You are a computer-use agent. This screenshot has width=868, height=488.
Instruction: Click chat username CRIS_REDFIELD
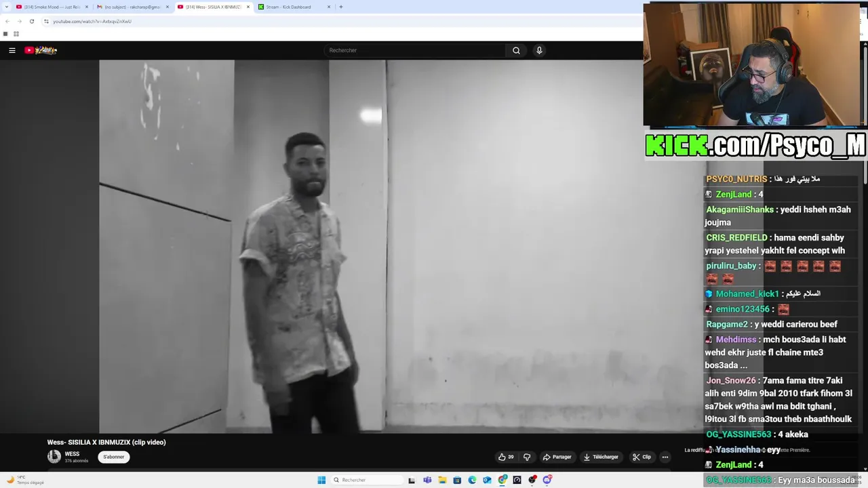[736, 238]
